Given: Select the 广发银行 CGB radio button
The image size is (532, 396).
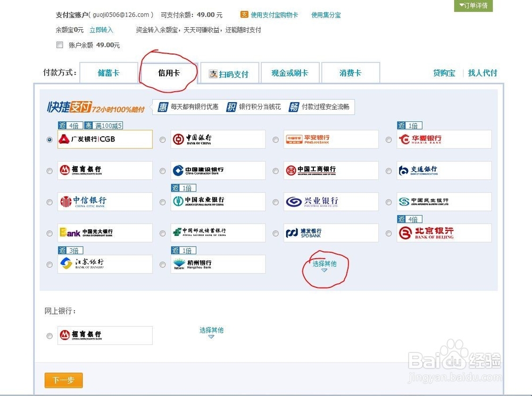Looking at the screenshot, I should [49, 140].
